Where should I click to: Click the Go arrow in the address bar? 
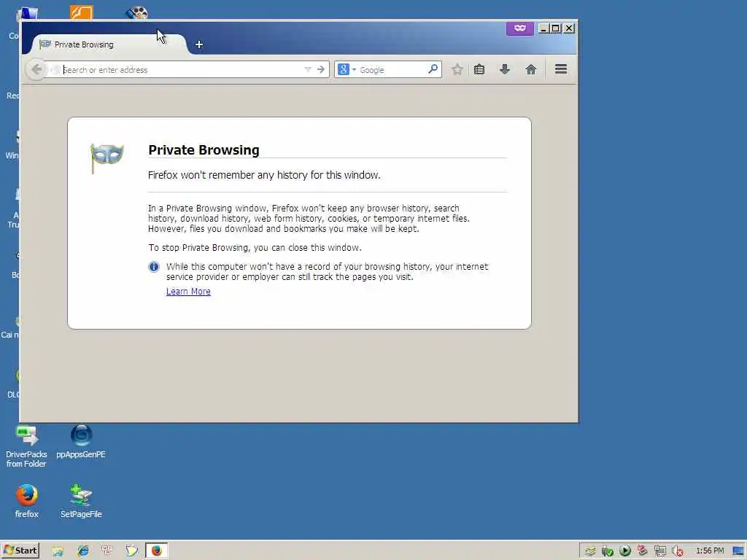321,69
